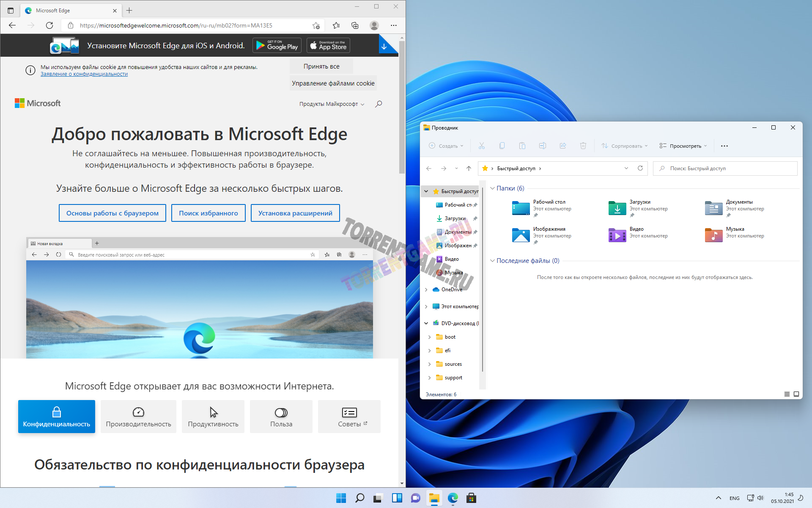Click the Microsoft site search magnifier icon
Screen dimensions: 812x508
[x=379, y=104]
